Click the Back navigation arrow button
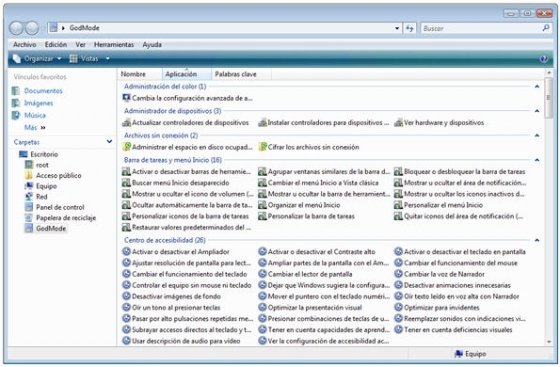 coord(16,28)
